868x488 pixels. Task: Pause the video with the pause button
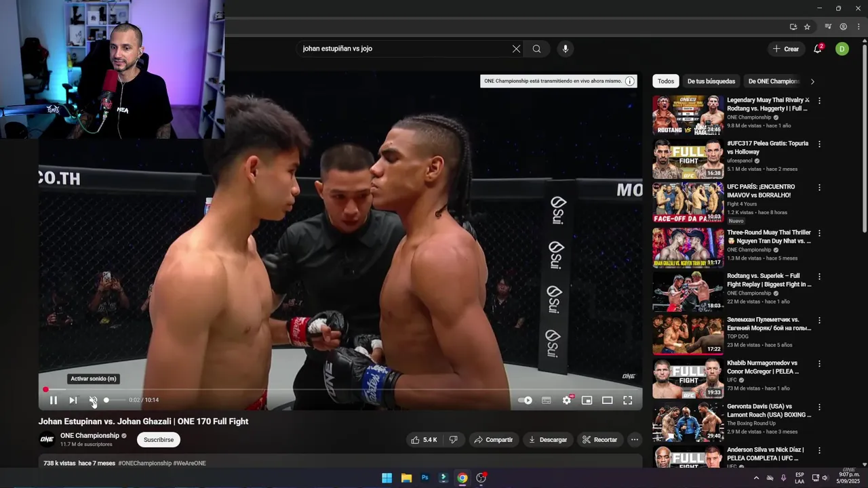53,400
